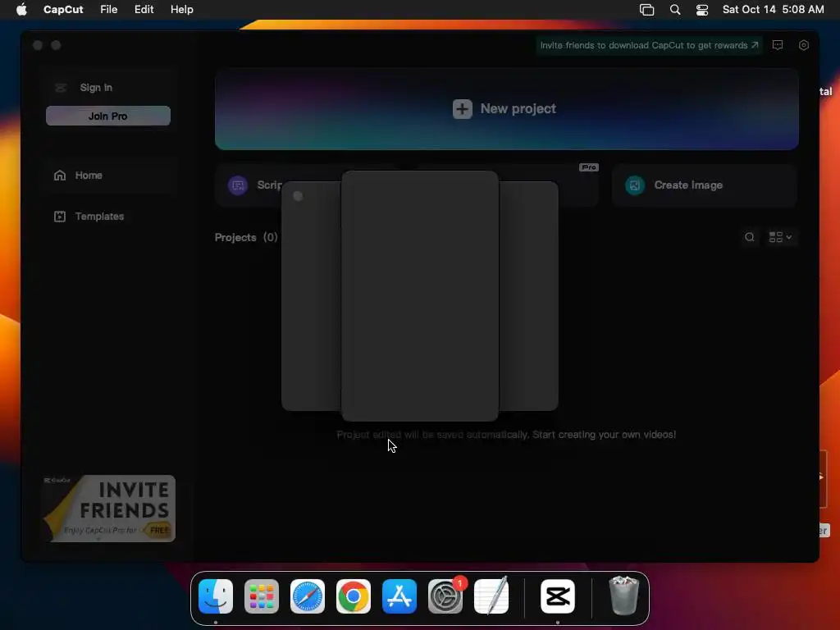Open the Apple menu
Viewport: 840px width, 630px height.
(21, 10)
